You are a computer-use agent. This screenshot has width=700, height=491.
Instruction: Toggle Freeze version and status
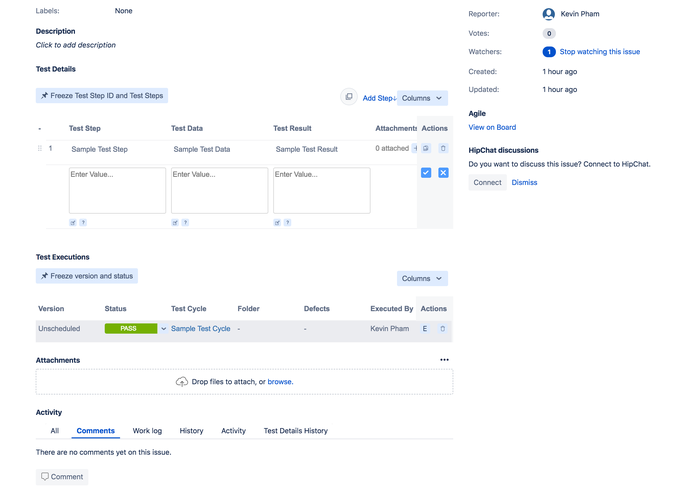pos(87,276)
